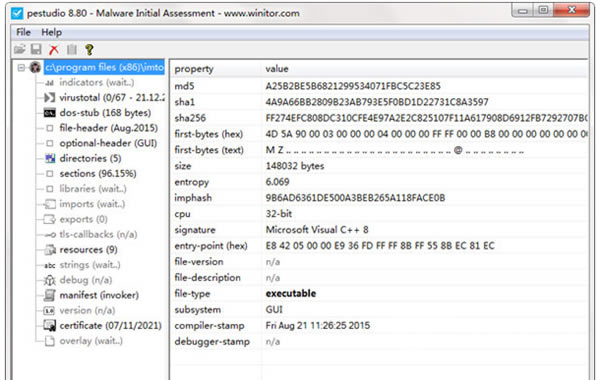Click the sections square icon
The width and height of the screenshot is (600, 380).
coord(49,174)
